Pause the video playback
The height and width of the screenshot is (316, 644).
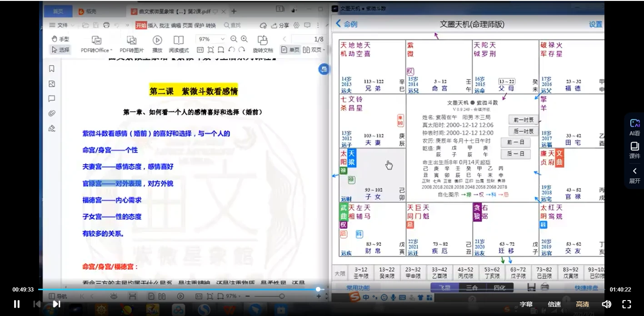[17, 304]
